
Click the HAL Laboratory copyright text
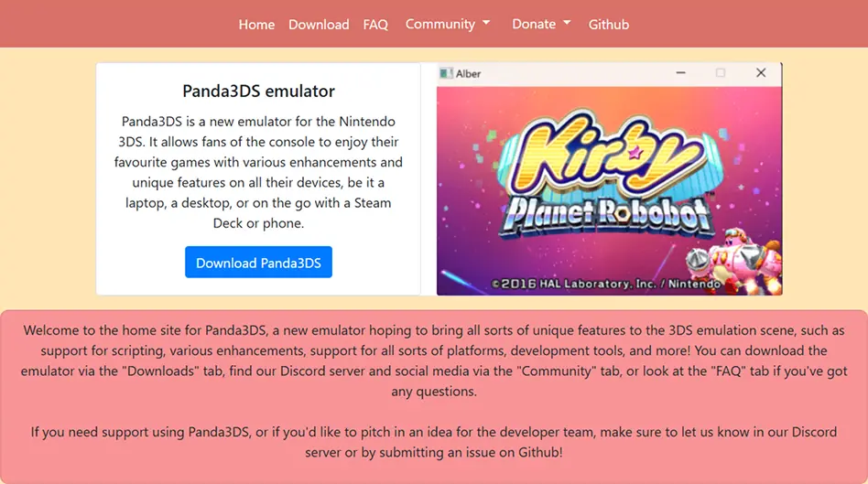606,284
